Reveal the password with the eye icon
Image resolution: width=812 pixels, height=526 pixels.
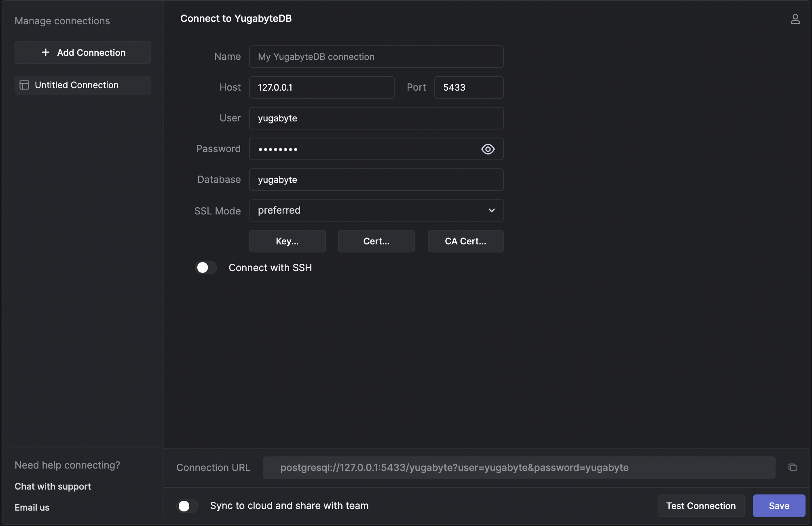click(x=488, y=149)
